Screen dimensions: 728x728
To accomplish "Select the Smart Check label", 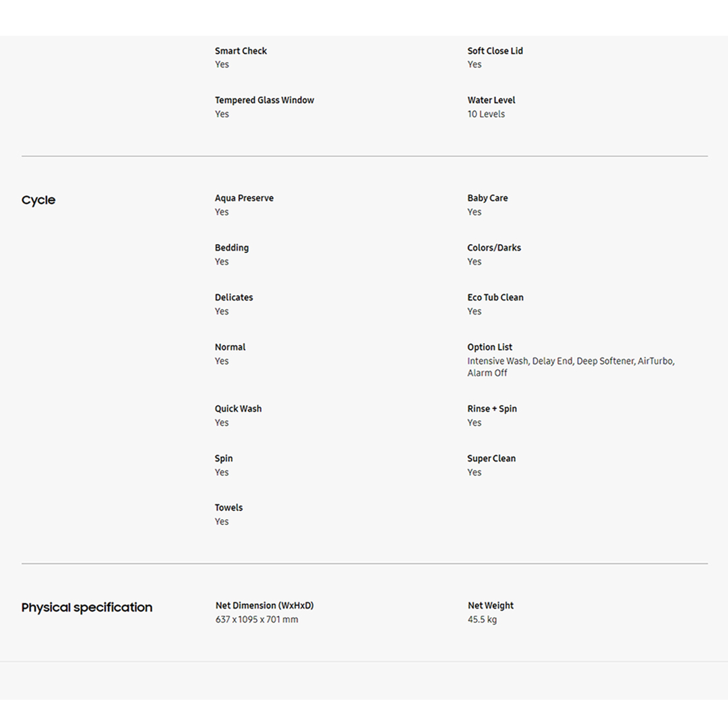I will 241,51.
